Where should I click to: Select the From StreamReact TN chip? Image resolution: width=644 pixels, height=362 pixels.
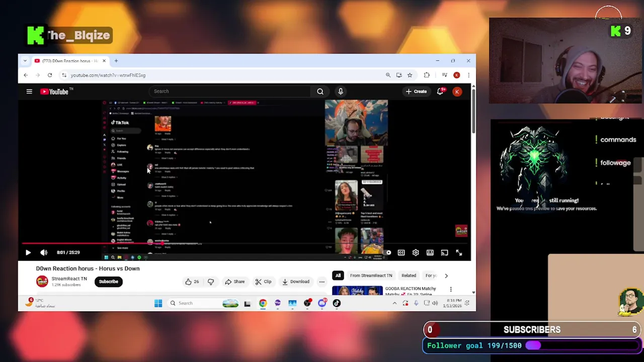[x=371, y=276]
